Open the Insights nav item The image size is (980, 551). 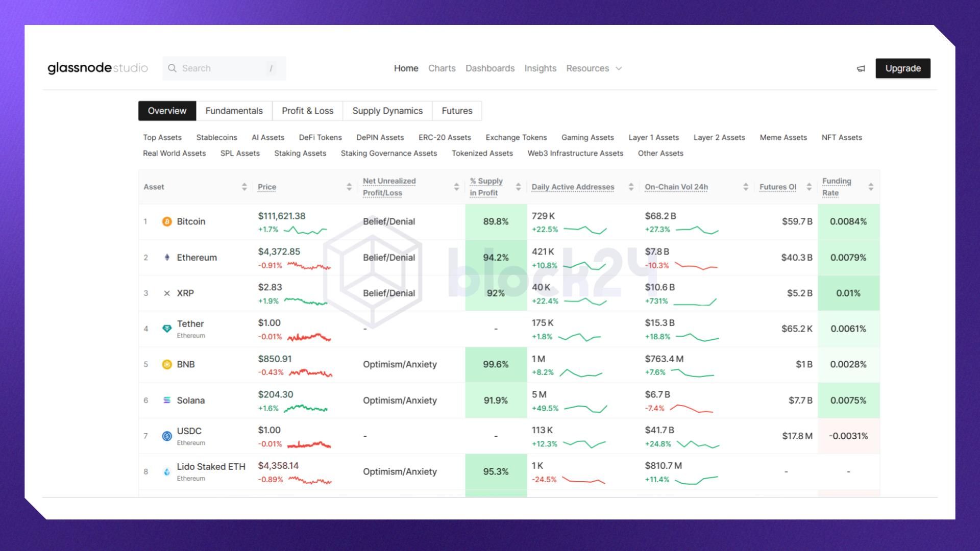pyautogui.click(x=540, y=68)
